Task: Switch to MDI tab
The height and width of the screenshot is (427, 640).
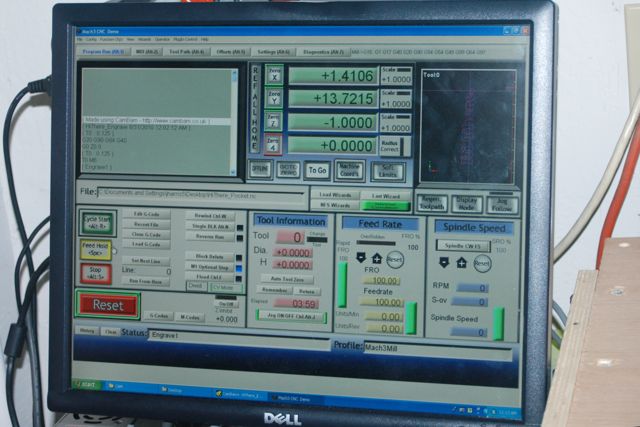Action: [x=147, y=52]
